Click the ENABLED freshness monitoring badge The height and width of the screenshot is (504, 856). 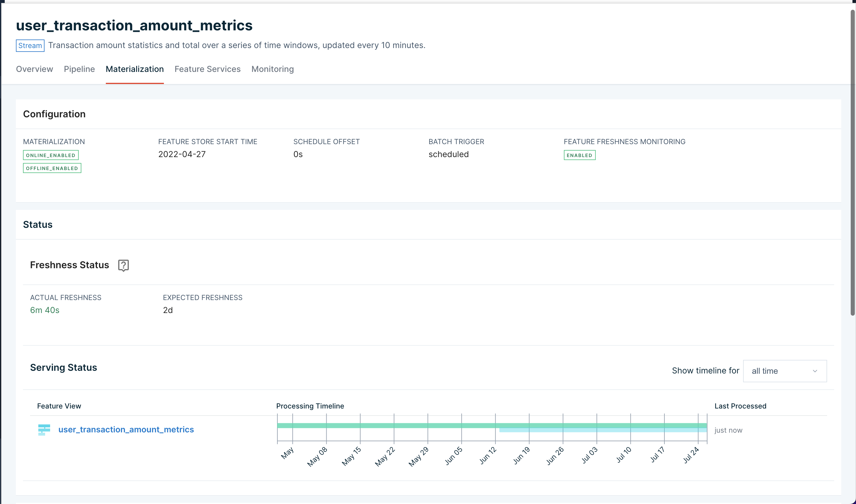580,155
